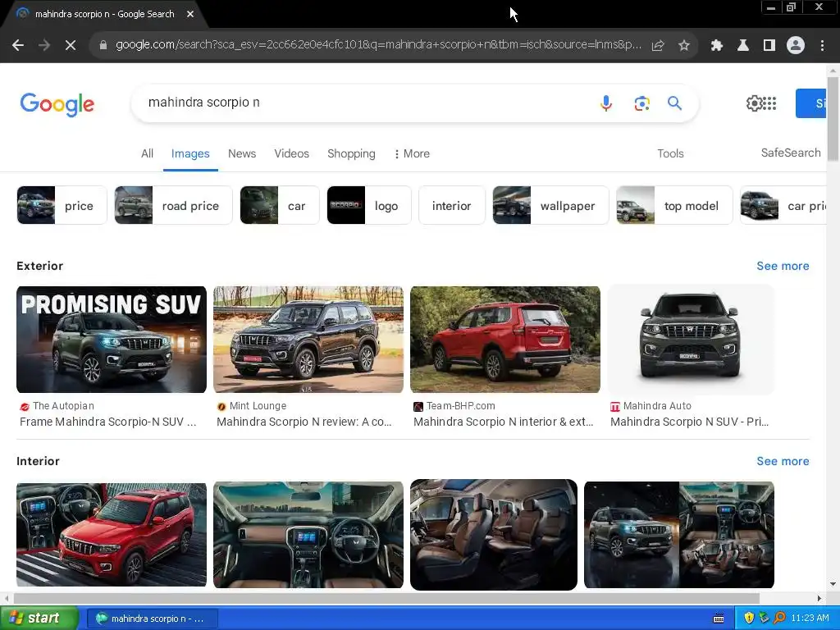Search by voice microphone icon

(606, 103)
